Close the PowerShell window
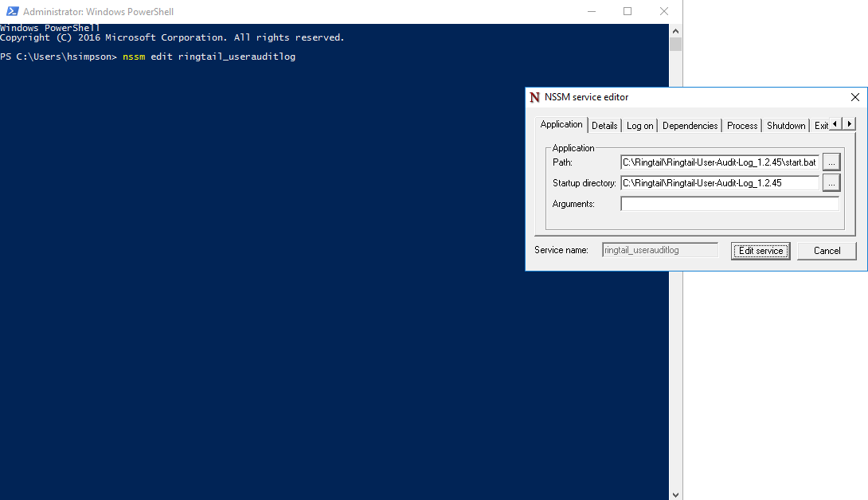The image size is (868, 500). pos(663,11)
